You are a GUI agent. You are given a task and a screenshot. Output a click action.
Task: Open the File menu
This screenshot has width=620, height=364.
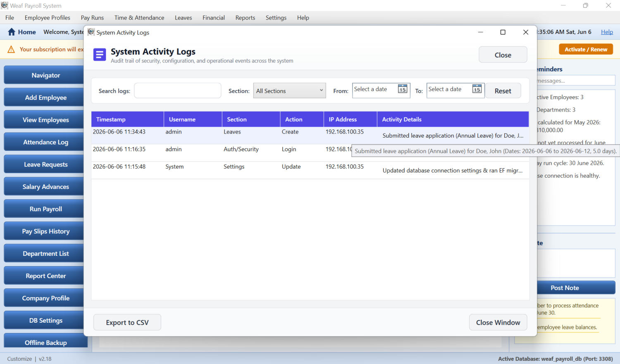tap(10, 18)
